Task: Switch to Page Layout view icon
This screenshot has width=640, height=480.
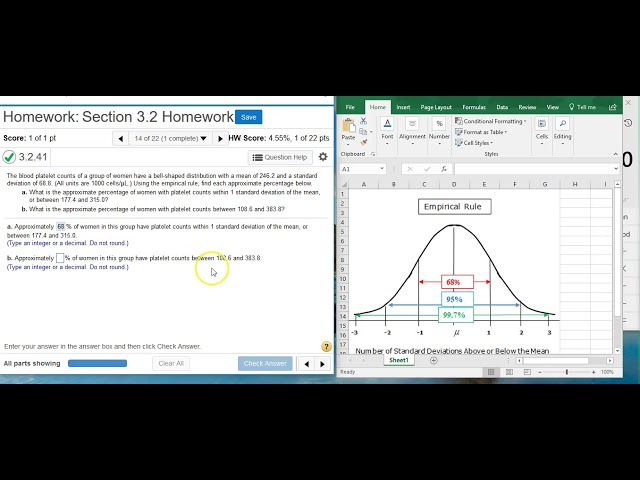Action: click(x=509, y=372)
